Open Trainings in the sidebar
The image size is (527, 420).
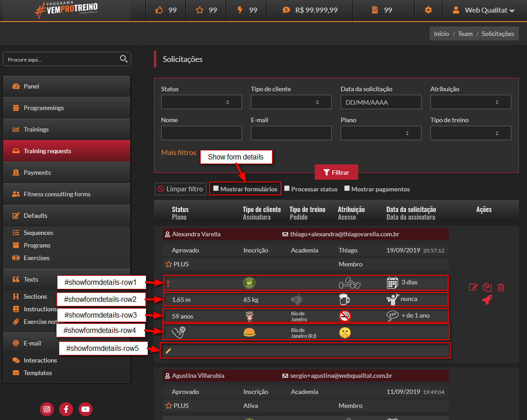tap(67, 129)
